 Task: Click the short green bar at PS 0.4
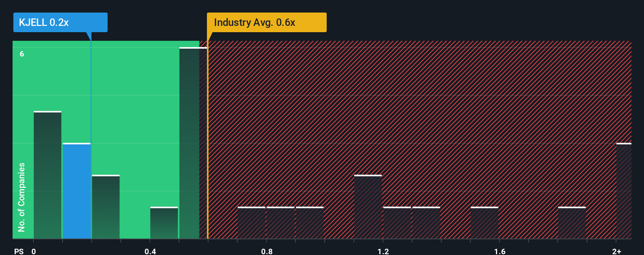164,223
